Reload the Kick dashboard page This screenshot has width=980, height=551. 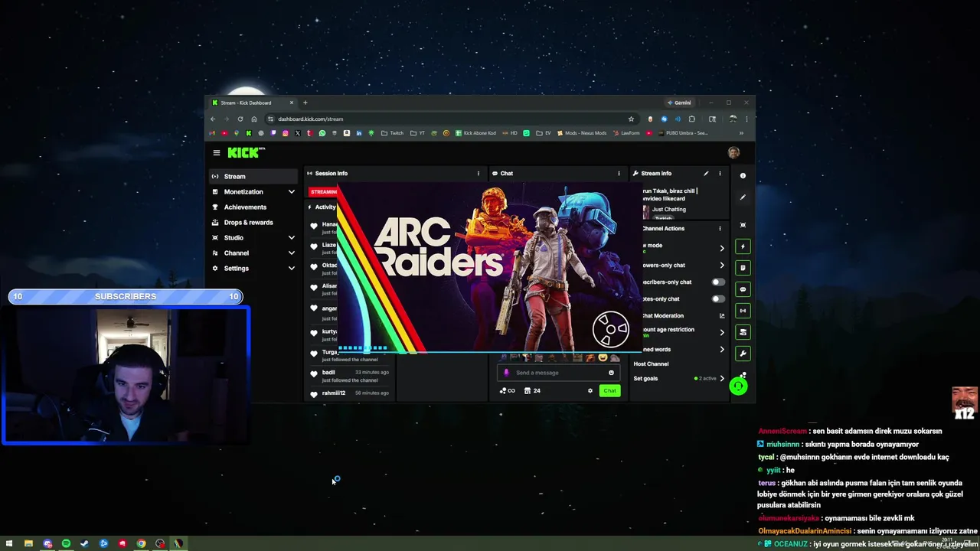point(240,119)
